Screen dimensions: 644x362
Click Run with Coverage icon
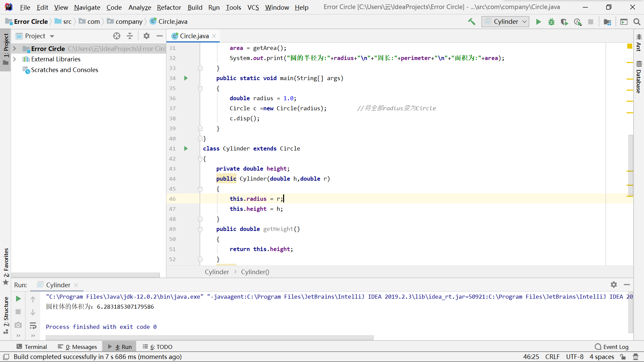point(564,22)
